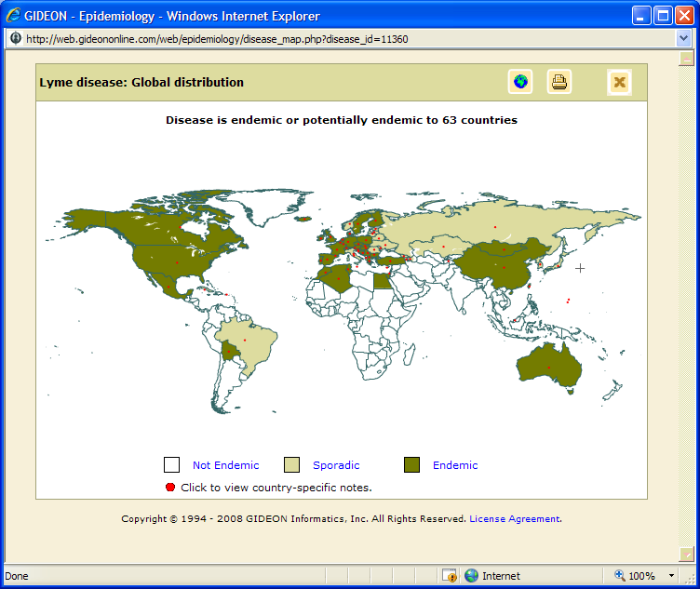Click the 100% zoom magnifier icon
700x589 pixels.
[619, 575]
